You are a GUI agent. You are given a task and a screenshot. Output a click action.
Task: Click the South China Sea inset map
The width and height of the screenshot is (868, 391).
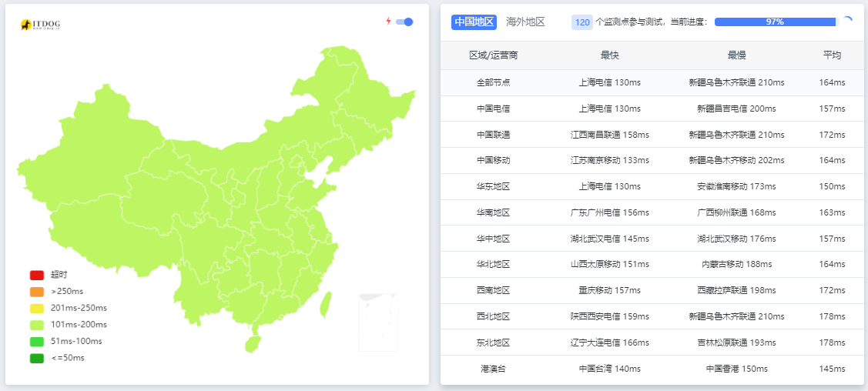pyautogui.click(x=378, y=322)
